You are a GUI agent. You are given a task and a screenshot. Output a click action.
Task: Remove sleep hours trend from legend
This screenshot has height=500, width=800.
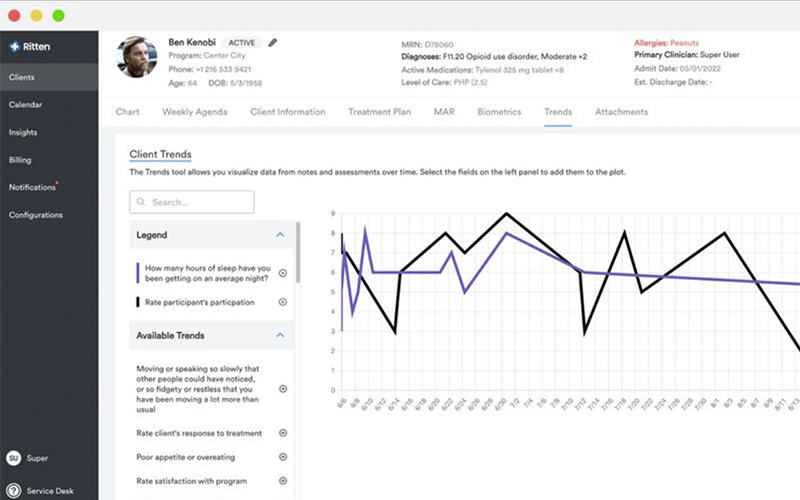click(x=283, y=273)
